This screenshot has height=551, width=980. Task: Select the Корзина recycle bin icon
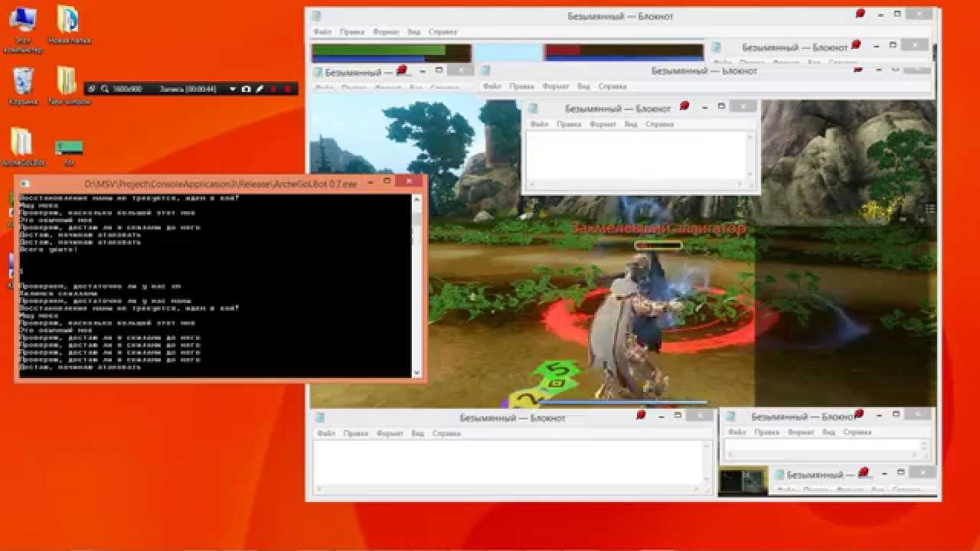point(22,86)
